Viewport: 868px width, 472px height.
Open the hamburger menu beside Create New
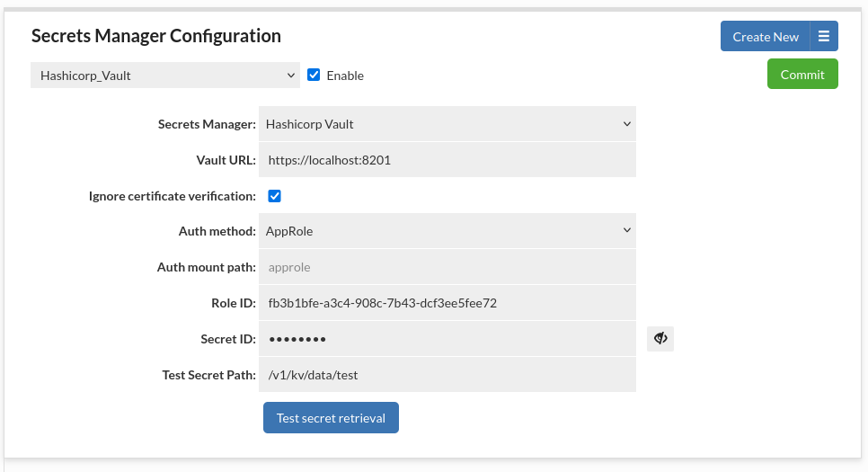[824, 37]
